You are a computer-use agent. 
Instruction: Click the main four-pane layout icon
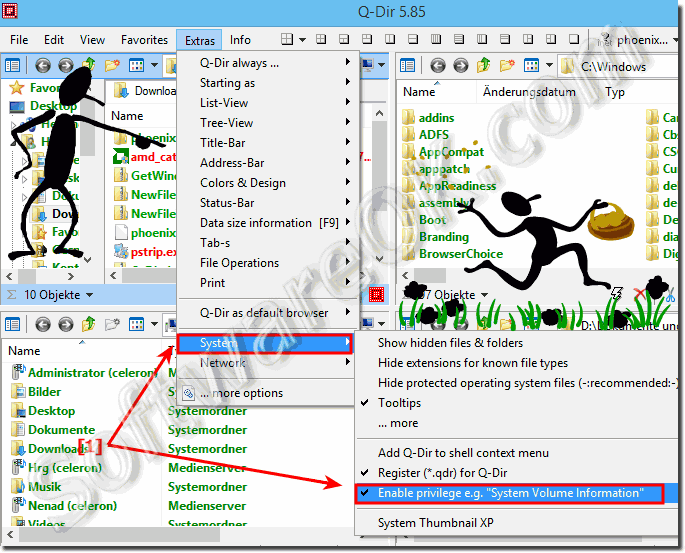[287, 39]
